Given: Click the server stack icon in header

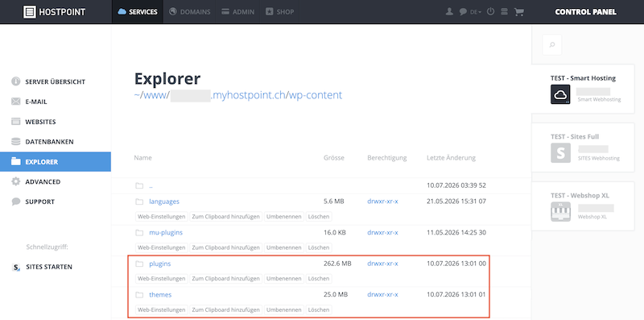Looking at the screenshot, I should [505, 12].
